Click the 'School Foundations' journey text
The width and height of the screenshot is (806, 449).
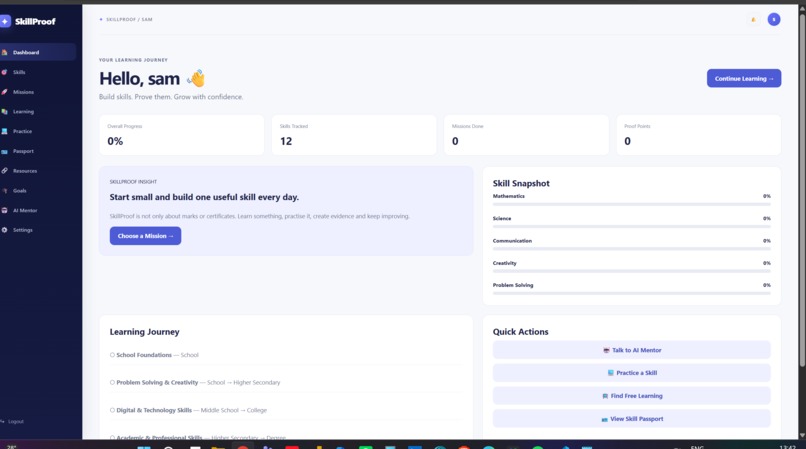[x=144, y=355]
